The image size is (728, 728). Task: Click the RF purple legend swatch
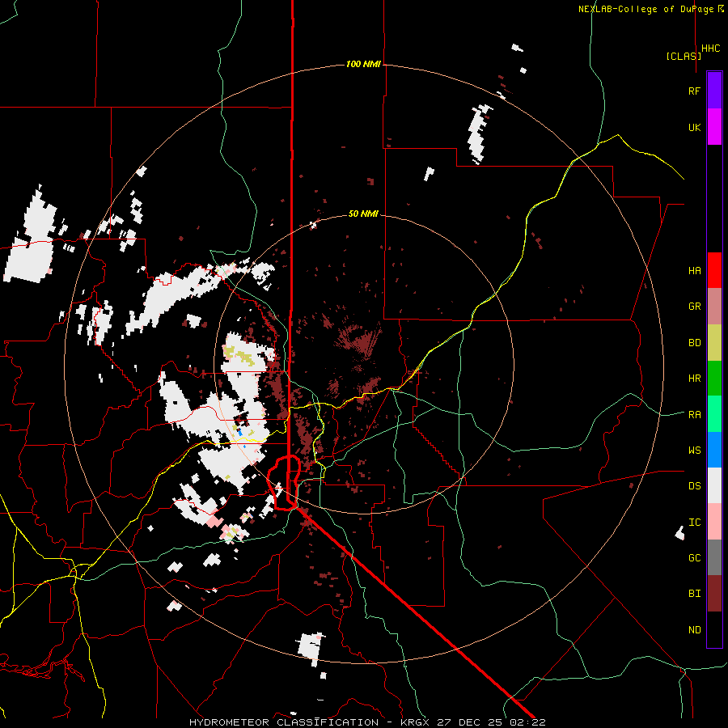pyautogui.click(x=714, y=91)
